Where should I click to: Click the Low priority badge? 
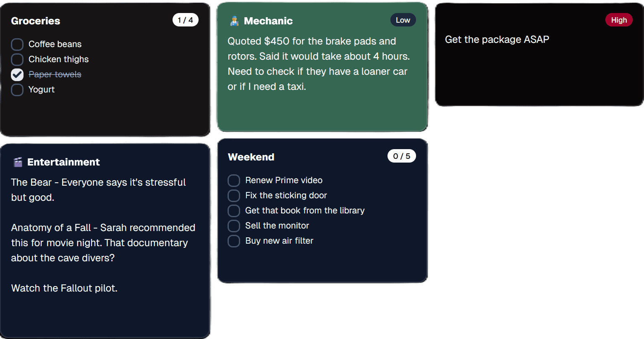tap(403, 20)
